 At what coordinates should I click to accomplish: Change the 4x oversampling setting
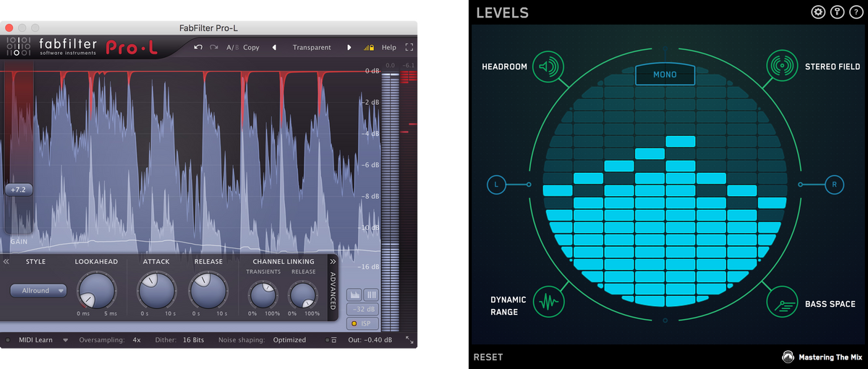coord(137,340)
